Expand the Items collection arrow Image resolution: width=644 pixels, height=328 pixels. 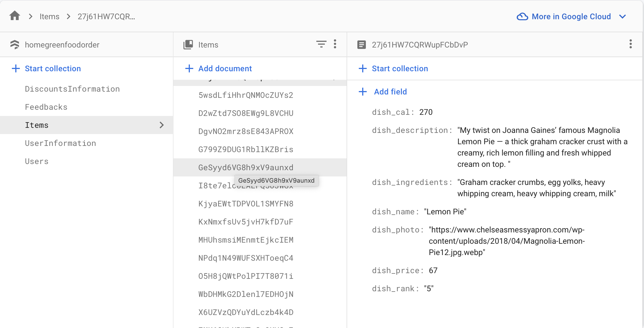click(x=162, y=125)
